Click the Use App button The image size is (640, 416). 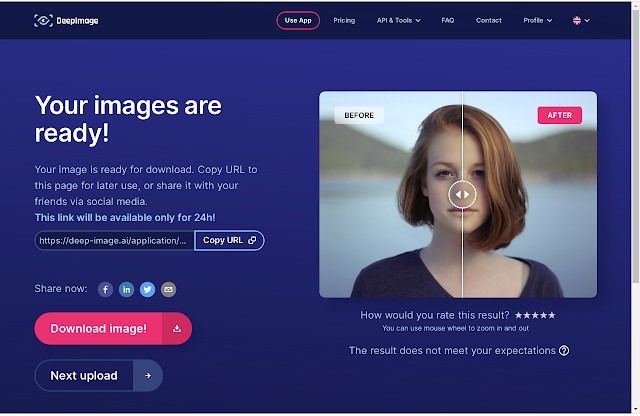point(298,20)
